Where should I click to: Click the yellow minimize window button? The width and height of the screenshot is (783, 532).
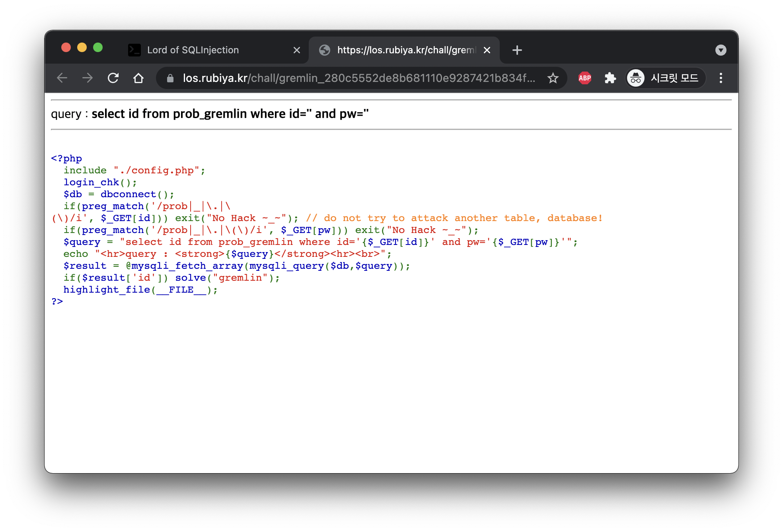tap(82, 48)
